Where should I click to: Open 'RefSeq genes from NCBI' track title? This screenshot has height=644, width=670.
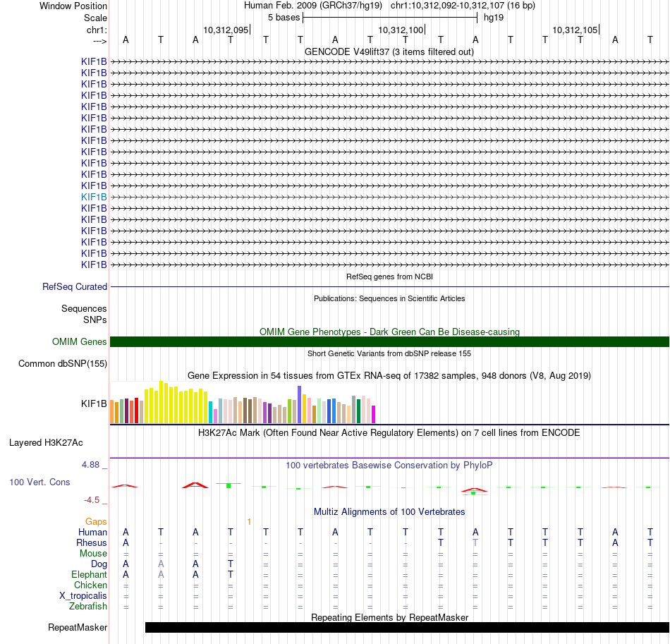click(389, 277)
